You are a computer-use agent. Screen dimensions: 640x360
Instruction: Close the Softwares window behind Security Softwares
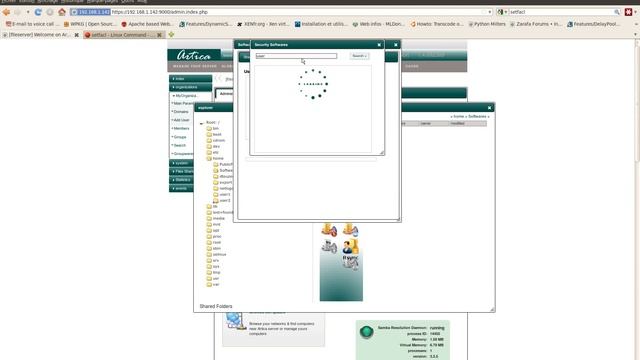[x=396, y=44]
